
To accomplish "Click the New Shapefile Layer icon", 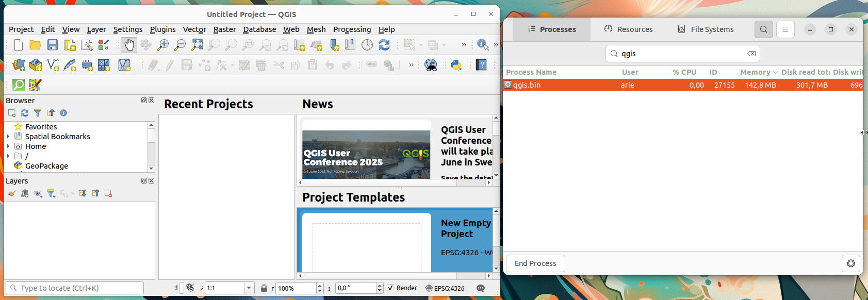I will [x=53, y=65].
